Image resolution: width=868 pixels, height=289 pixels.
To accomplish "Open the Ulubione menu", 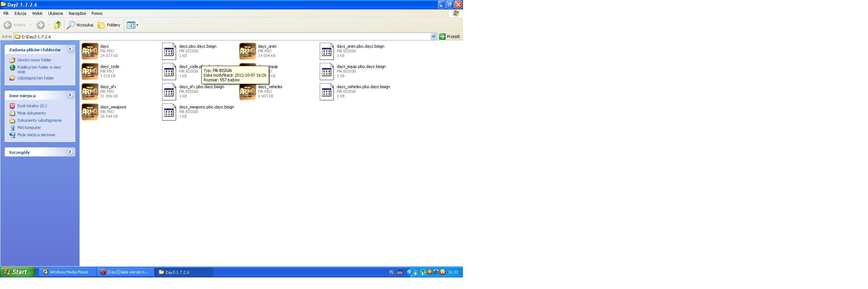I will [56, 13].
